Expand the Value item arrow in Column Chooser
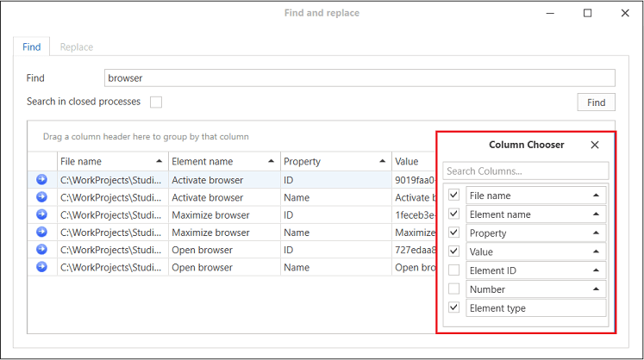The width and height of the screenshot is (644, 360). (x=596, y=251)
